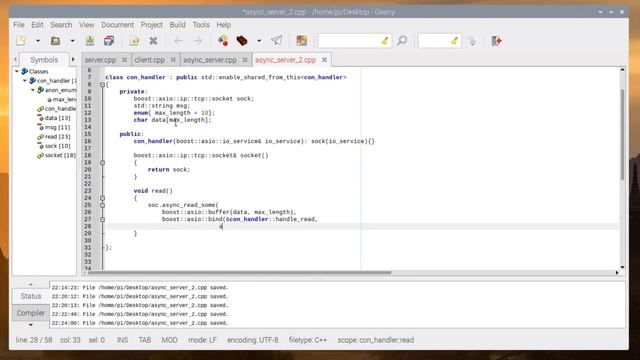Click sidebar tabs left scroll arrow
The width and height of the screenshot is (640, 360).
[x=16, y=60]
